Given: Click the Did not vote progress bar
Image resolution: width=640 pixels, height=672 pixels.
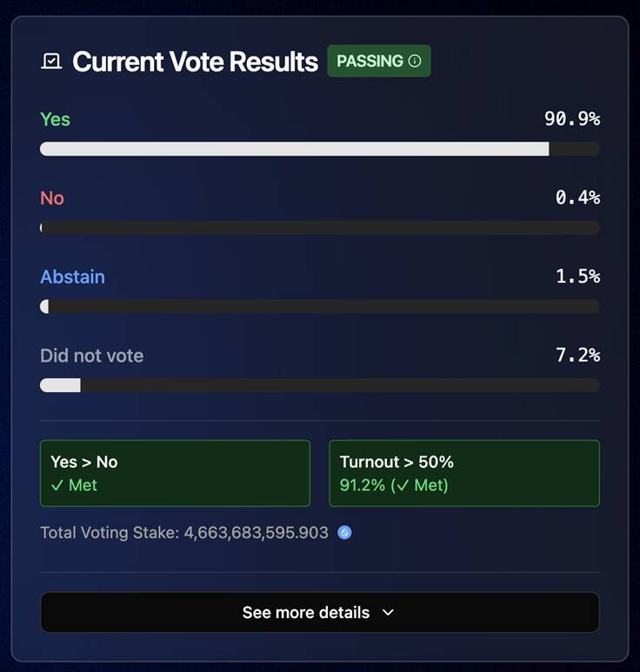Looking at the screenshot, I should coord(320,385).
